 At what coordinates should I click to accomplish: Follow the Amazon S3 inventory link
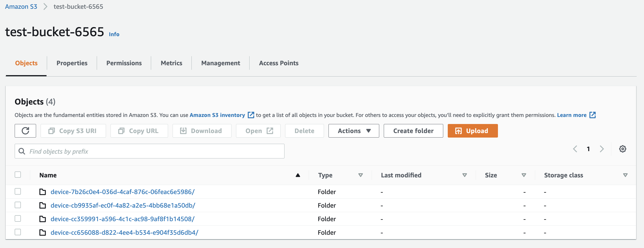click(x=217, y=115)
